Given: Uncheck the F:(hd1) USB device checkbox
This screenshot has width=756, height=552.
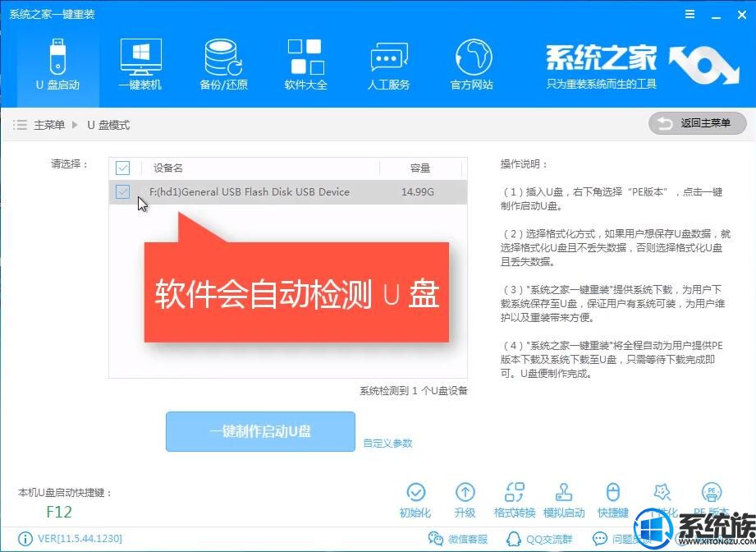Looking at the screenshot, I should coord(123,191).
